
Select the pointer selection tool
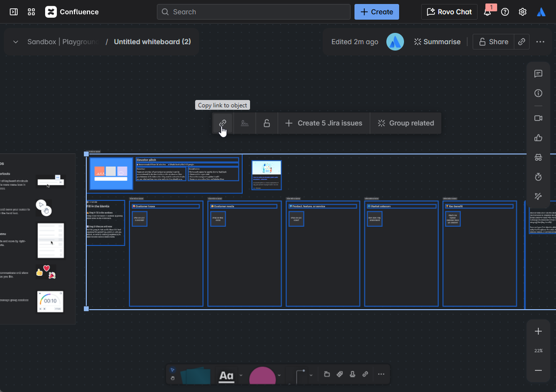173,370
